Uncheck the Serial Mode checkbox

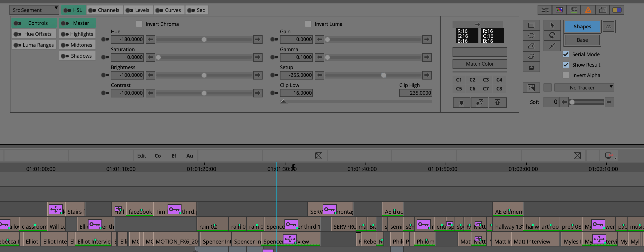click(x=566, y=54)
